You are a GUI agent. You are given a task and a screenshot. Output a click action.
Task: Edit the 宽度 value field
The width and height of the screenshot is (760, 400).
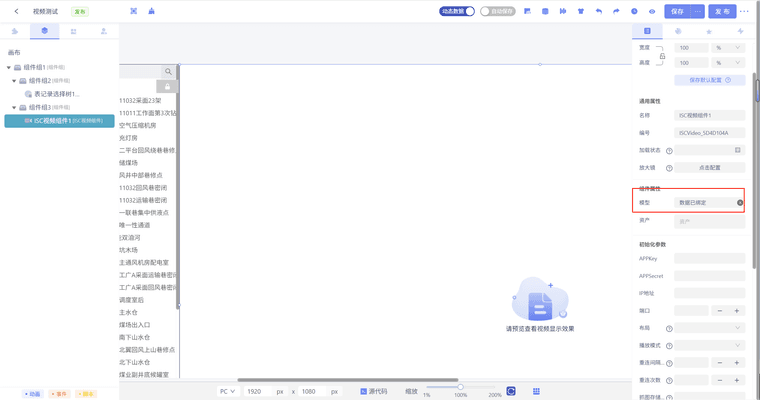(691, 48)
